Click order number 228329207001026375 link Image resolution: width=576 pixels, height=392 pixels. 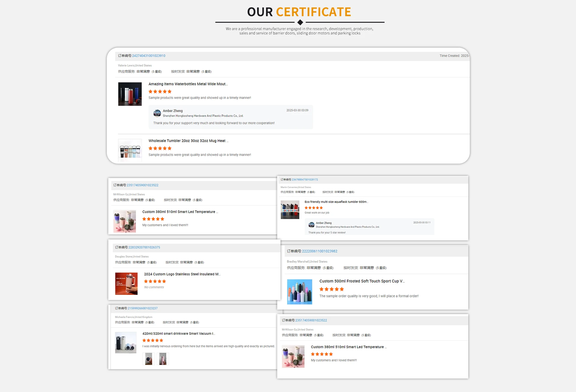(144, 248)
